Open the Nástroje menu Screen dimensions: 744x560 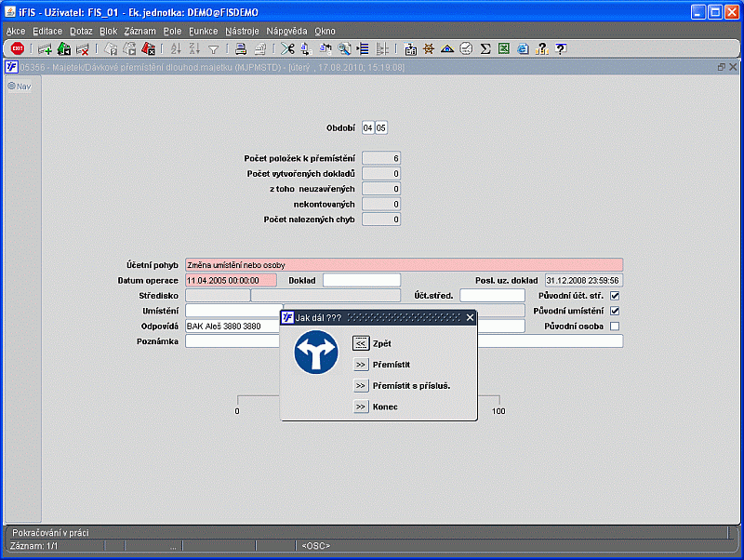pos(242,31)
